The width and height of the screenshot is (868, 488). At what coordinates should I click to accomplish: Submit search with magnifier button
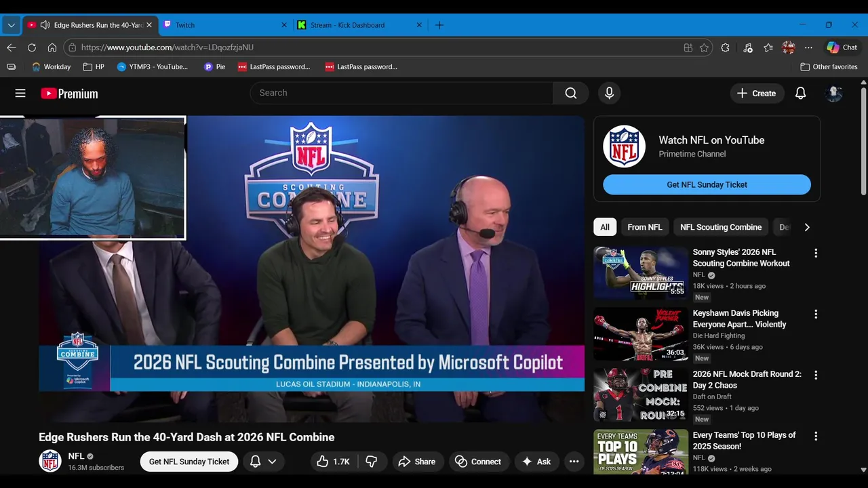(571, 93)
